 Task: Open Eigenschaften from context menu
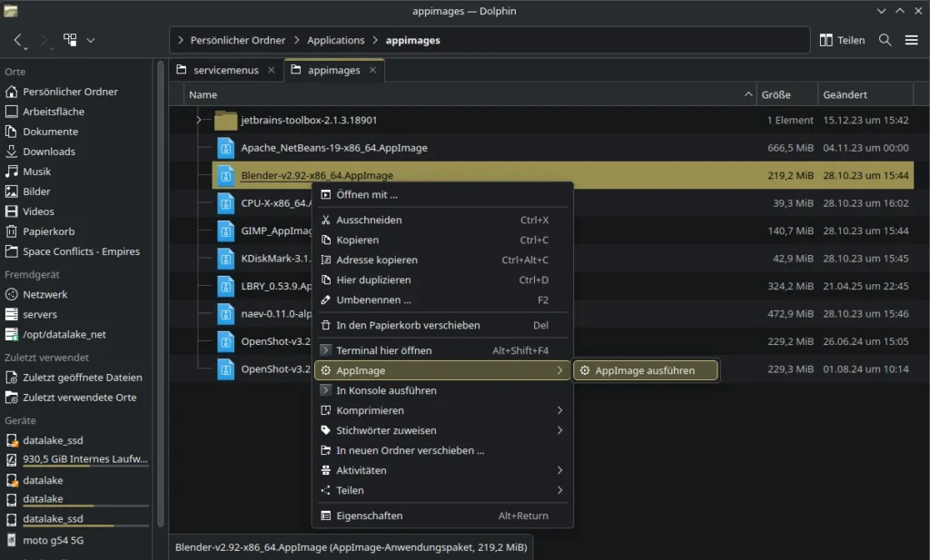442,516
